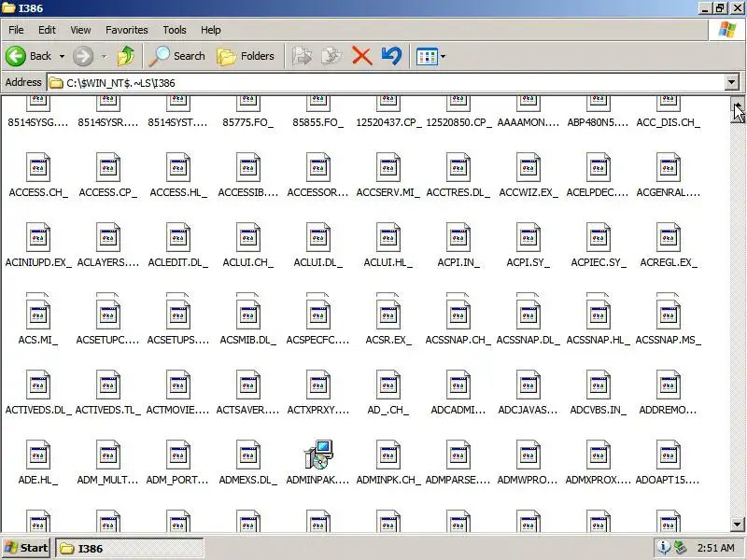
Task: Click the I386 taskbar button
Action: click(130, 549)
